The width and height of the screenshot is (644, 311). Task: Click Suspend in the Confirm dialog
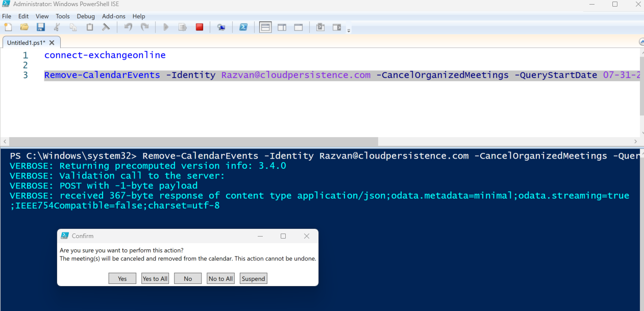[x=254, y=278]
